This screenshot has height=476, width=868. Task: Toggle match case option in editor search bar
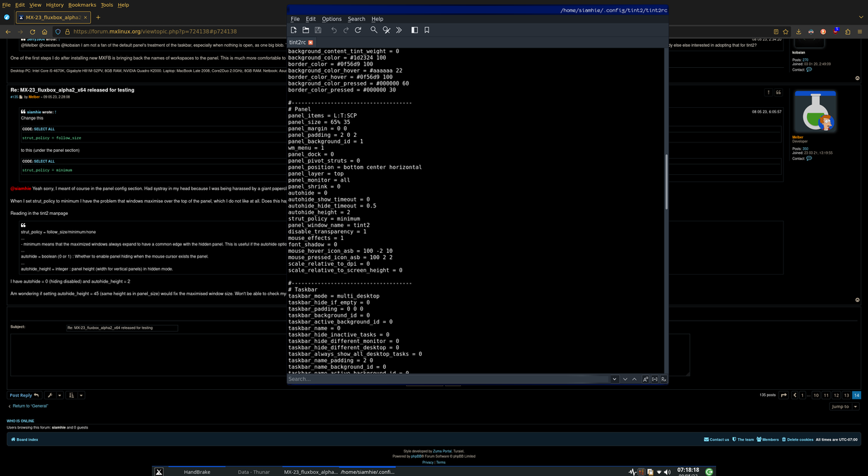coord(646,379)
